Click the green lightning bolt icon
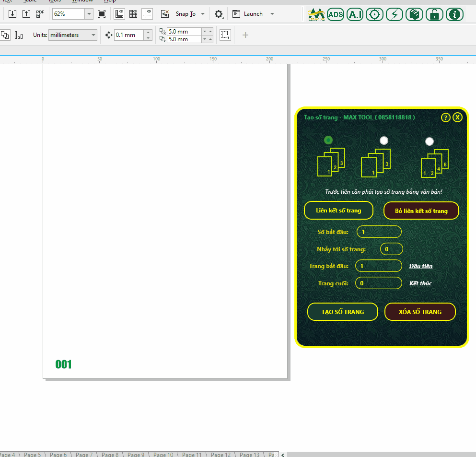Screen dimensions: 476x457 [395, 14]
